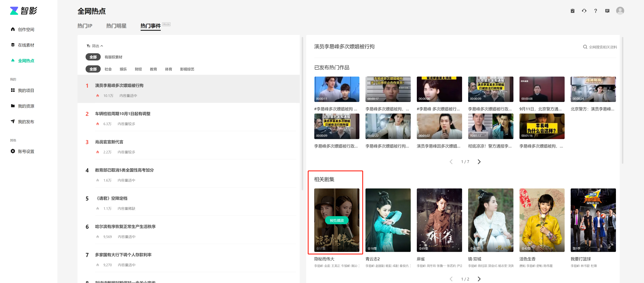
Task: Select the 全部 category filter pill
Action: (x=93, y=69)
